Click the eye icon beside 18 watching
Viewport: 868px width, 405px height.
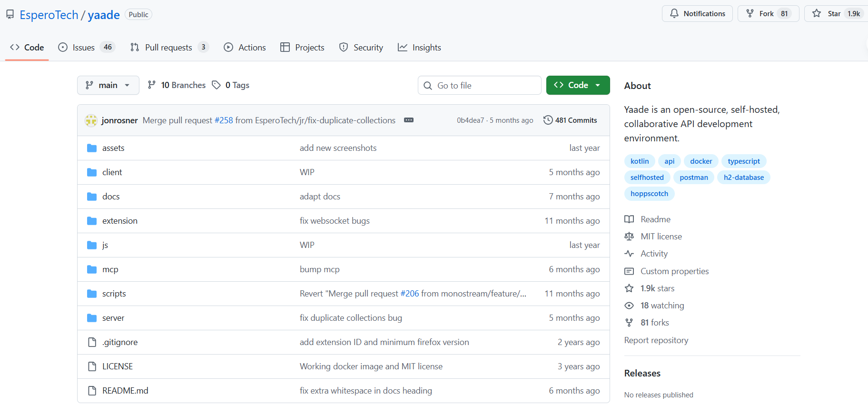pos(629,306)
